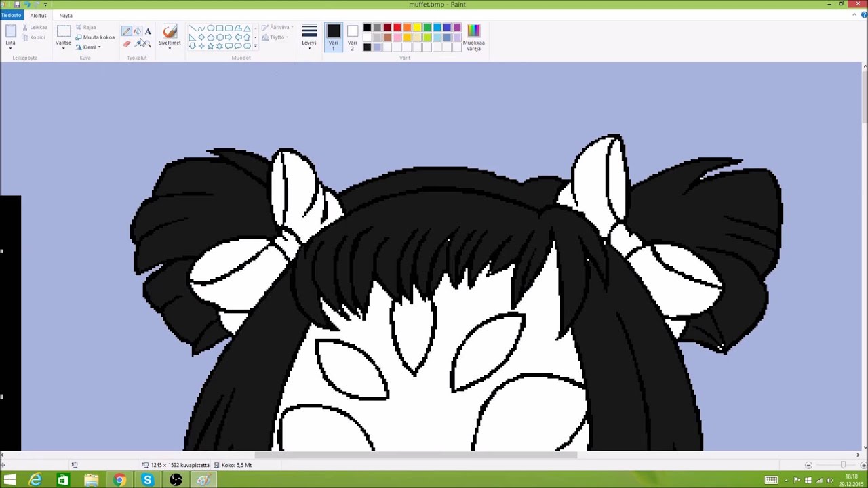Open Customize Quick Access Toolbar dropdown

(x=45, y=5)
